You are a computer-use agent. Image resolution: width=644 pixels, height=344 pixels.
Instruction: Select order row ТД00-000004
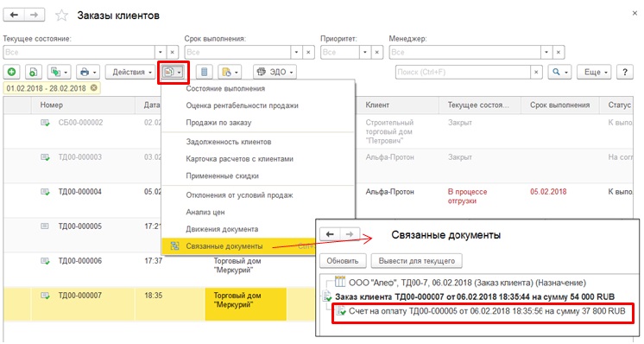pos(80,192)
